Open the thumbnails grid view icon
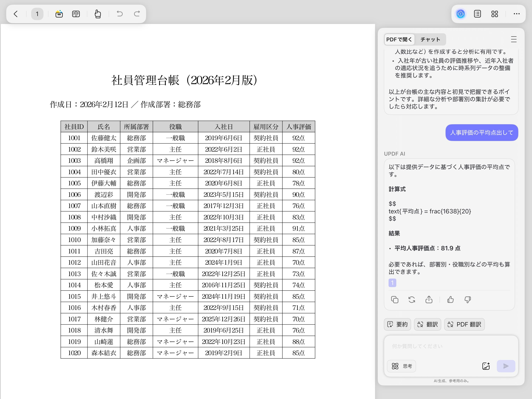Image resolution: width=532 pixels, height=399 pixels. point(494,14)
